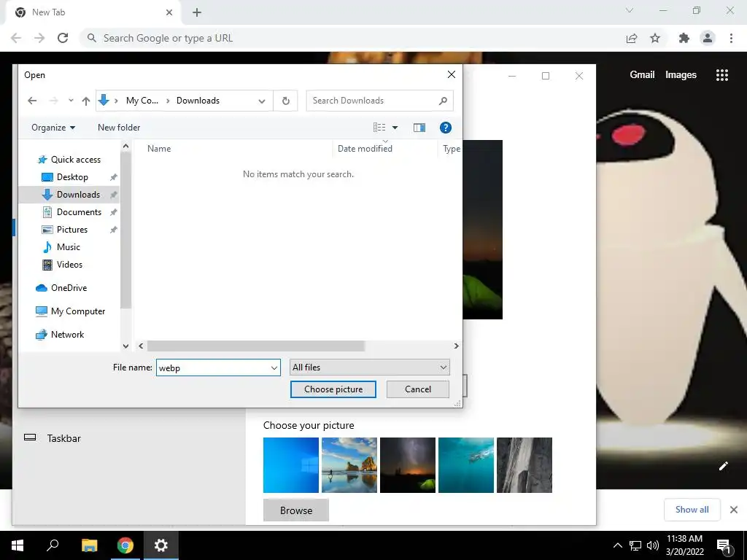Open Gmail link on New Tab

(x=642, y=75)
